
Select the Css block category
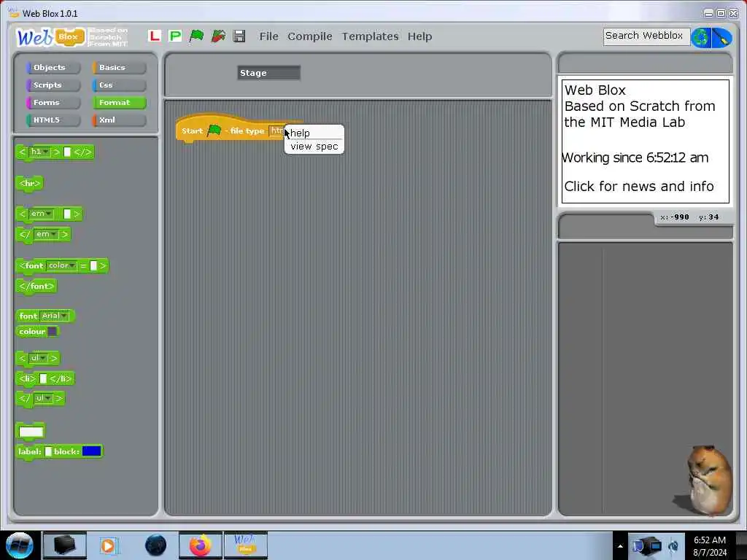click(119, 85)
